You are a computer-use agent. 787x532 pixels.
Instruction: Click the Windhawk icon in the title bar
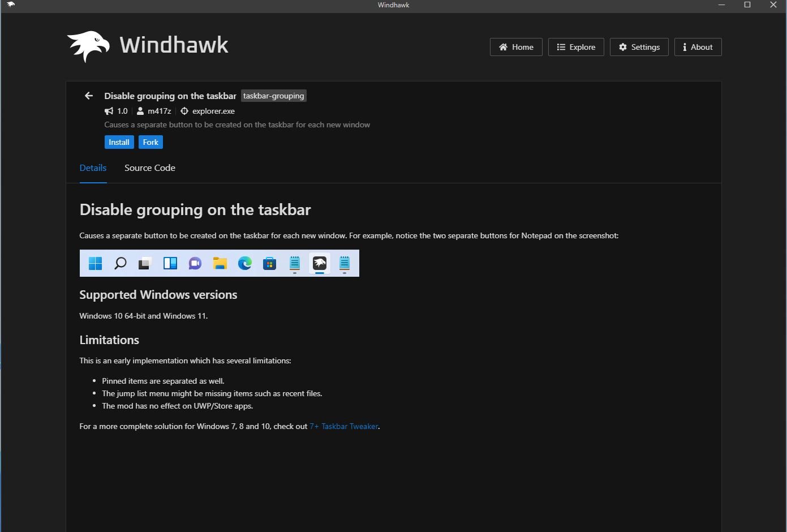(x=11, y=5)
